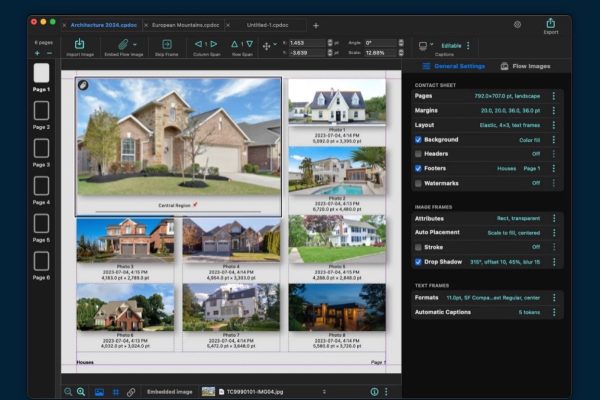Open the Auto Placement row options menu
600x400 pixels.
click(x=554, y=233)
